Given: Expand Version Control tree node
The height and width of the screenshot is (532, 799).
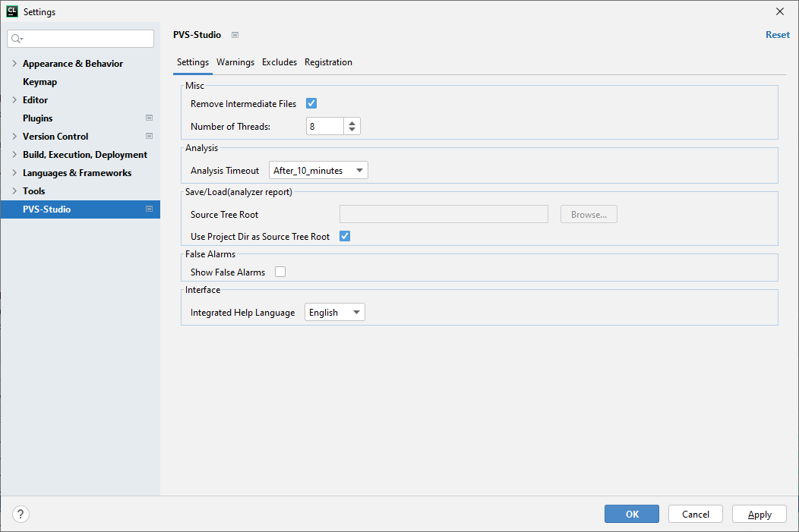Looking at the screenshot, I should (x=14, y=136).
